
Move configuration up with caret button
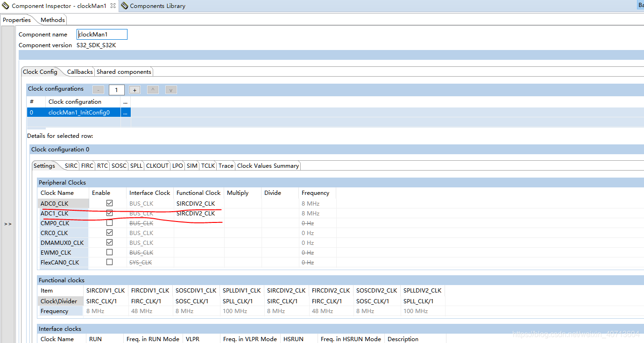(x=153, y=90)
